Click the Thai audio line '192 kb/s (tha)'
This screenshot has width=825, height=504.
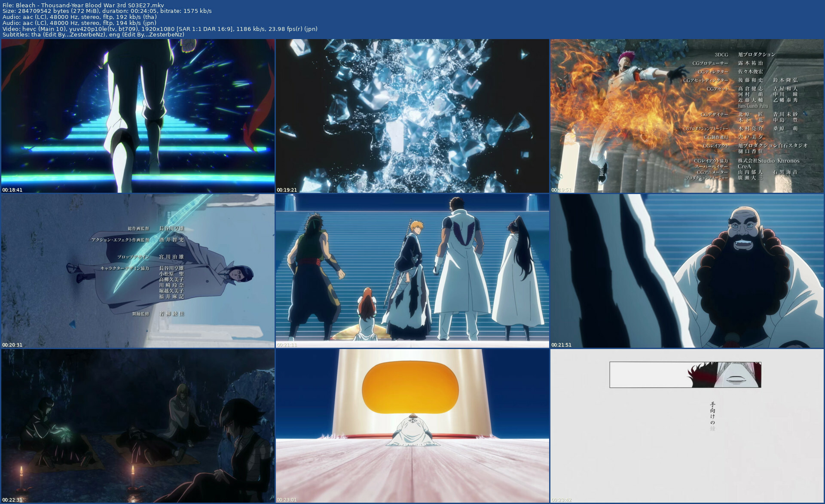136,17
